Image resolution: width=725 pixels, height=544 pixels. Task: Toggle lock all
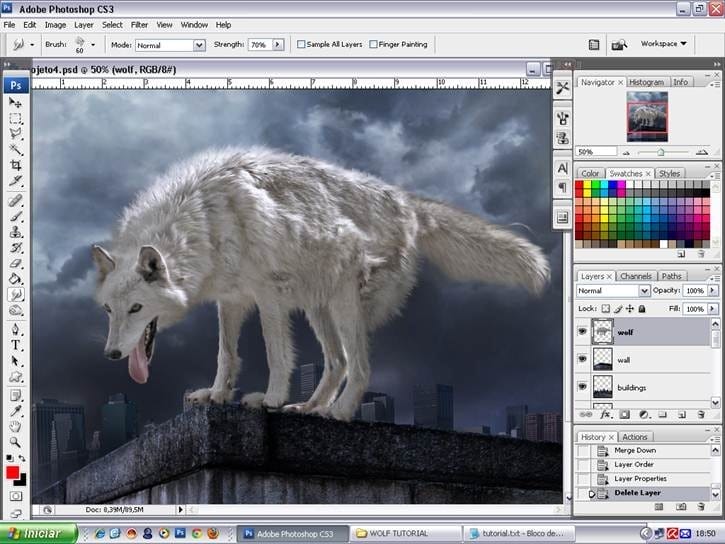click(x=642, y=308)
